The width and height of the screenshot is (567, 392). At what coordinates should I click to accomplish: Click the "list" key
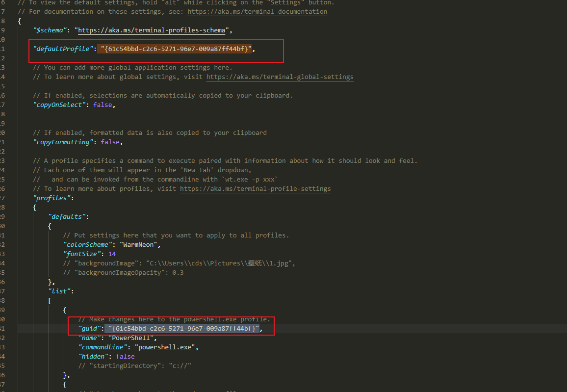tap(60, 291)
